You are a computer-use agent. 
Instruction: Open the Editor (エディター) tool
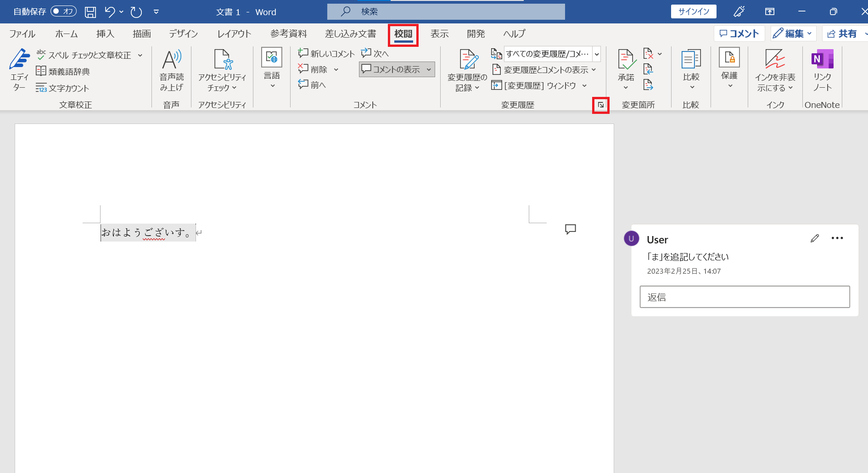tap(19, 70)
